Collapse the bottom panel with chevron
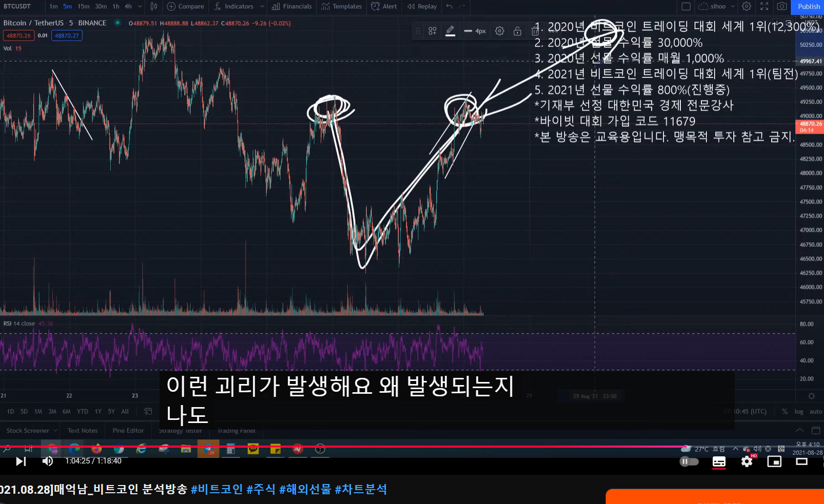824x504 pixels. point(800,430)
